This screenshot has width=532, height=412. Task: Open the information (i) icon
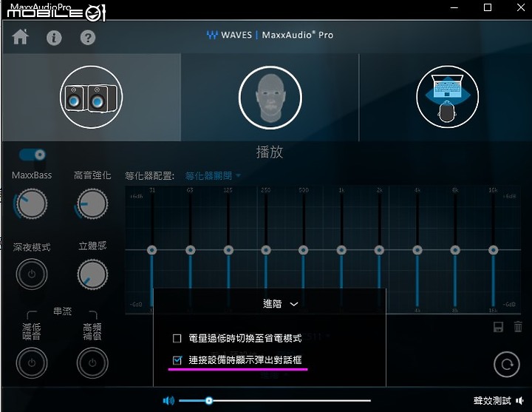click(x=54, y=38)
